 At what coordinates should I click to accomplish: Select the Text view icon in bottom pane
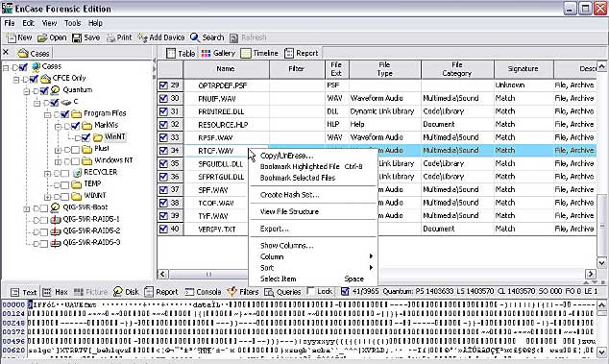click(14, 292)
